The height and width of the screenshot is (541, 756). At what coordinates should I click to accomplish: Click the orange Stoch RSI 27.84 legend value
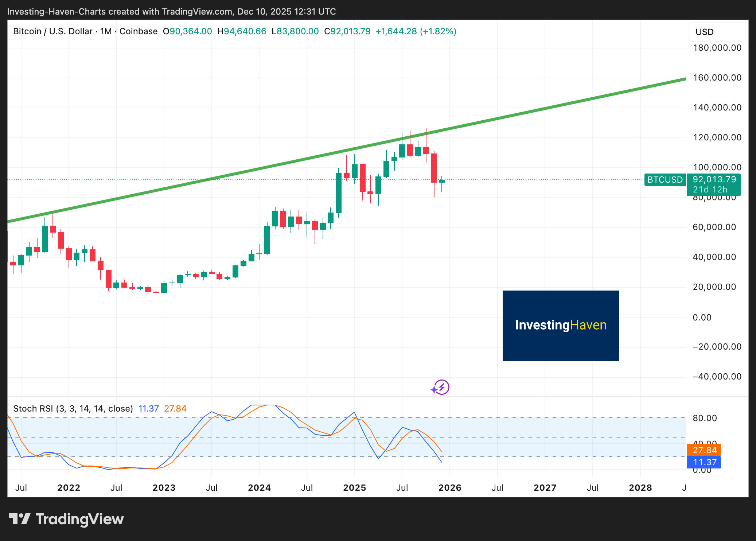(x=175, y=409)
